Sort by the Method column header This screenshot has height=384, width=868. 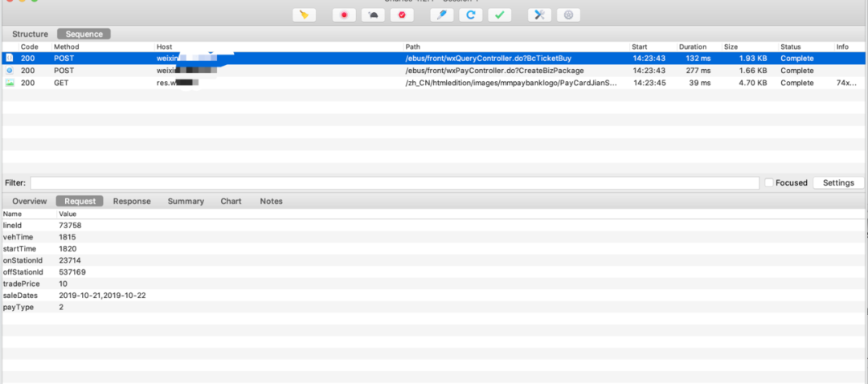tap(67, 47)
